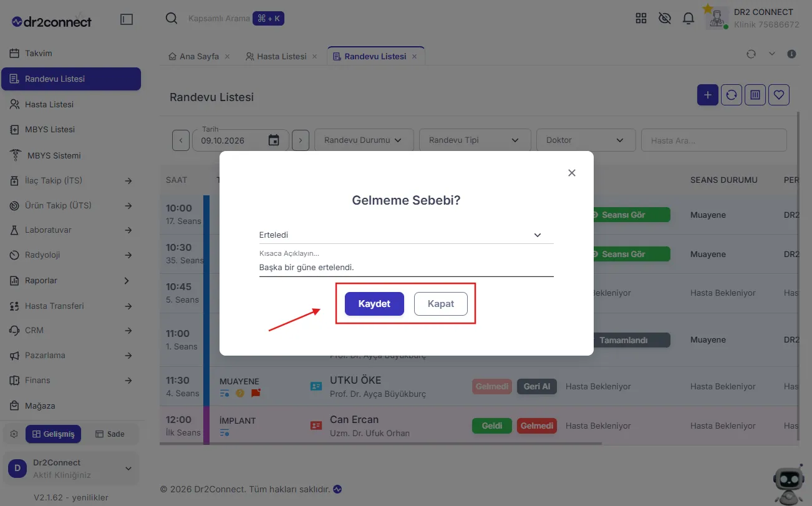Open the Doktor filter dropdown

pyautogui.click(x=586, y=140)
